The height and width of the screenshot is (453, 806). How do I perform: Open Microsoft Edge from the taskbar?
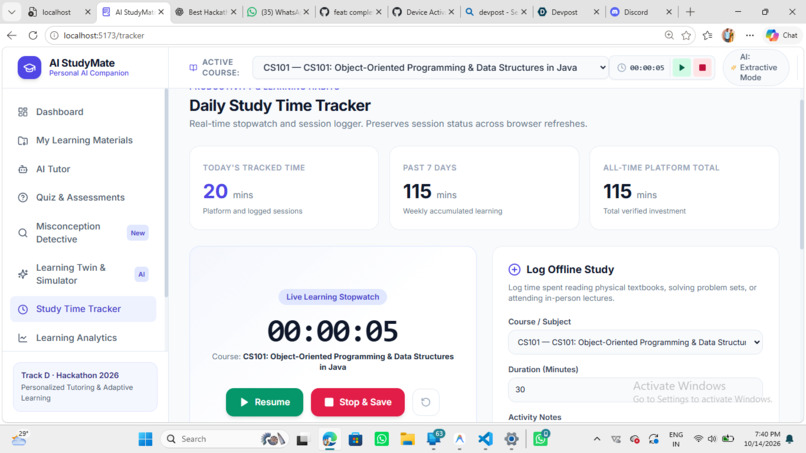(x=329, y=439)
